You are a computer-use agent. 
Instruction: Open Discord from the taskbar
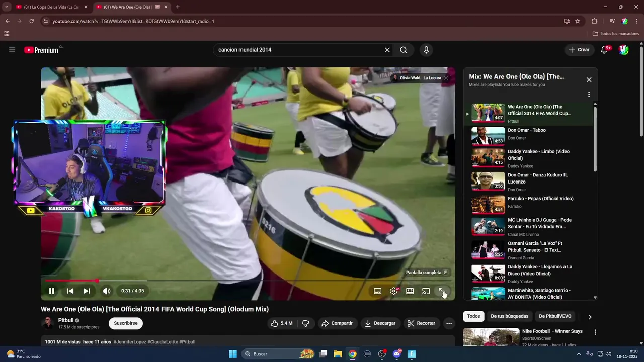[x=397, y=354]
